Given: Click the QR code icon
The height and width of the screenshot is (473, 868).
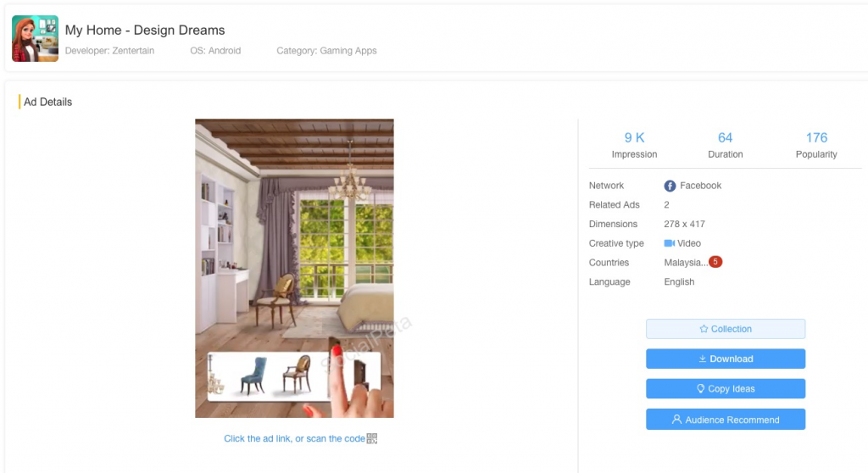Looking at the screenshot, I should [372, 438].
